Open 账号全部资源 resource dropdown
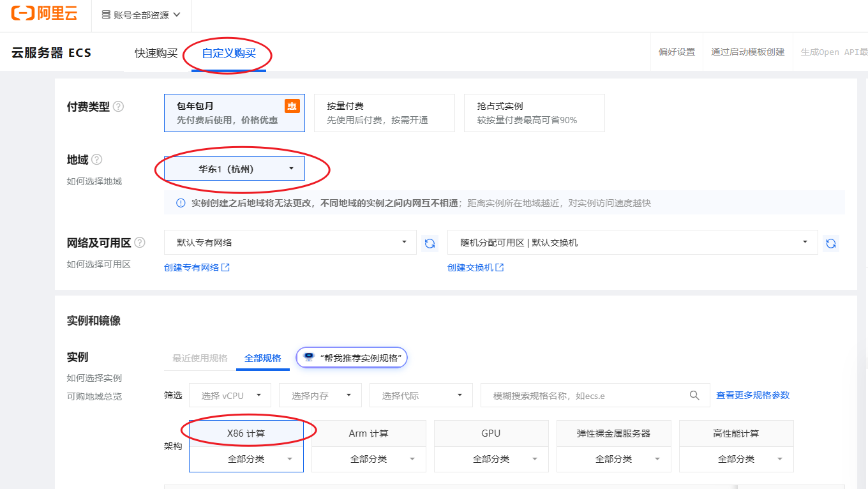The height and width of the screenshot is (489, 868). pyautogui.click(x=141, y=15)
